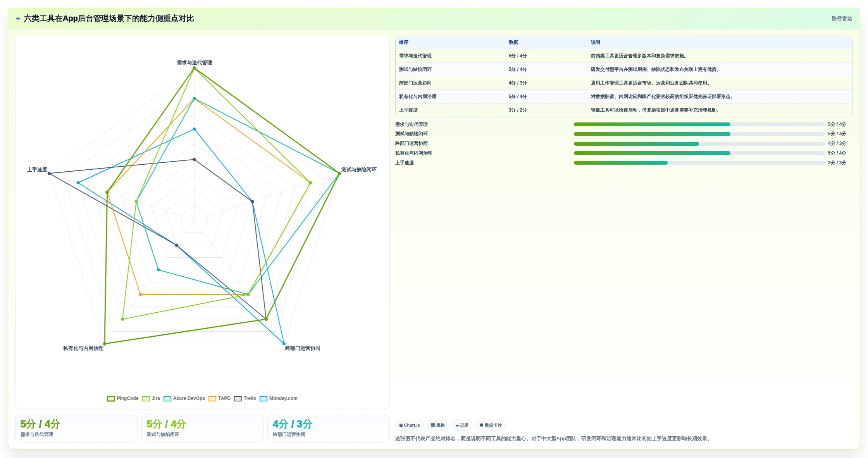Click the 测试与缺陷闭环 table row
This screenshot has width=868, height=458.
[x=624, y=69]
